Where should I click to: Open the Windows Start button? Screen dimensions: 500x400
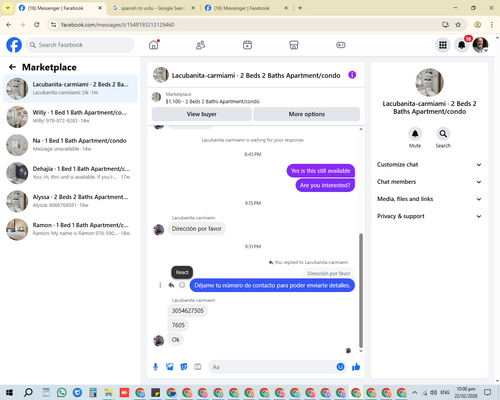tap(9, 392)
